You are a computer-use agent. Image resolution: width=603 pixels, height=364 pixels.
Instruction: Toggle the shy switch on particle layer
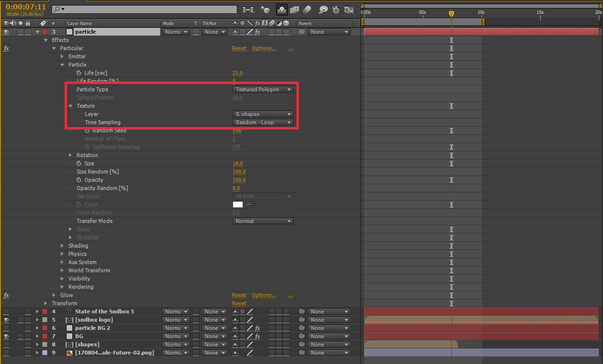[235, 32]
